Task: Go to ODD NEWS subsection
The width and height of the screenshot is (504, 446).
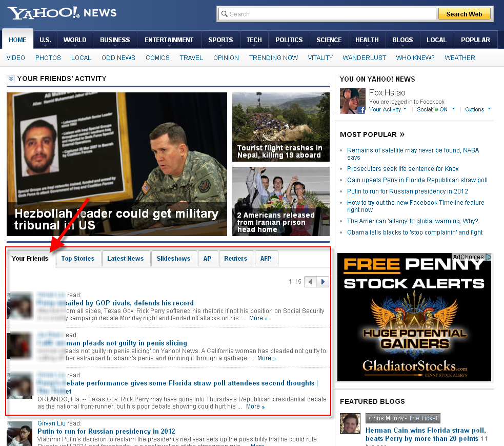Action: pos(118,58)
